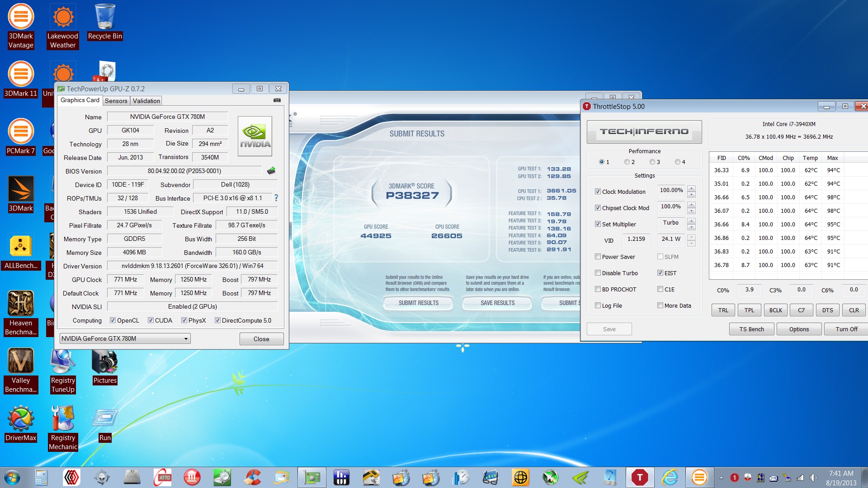Open the 3DMark Vantage desktop shortcut
The height and width of the screenshot is (488, 868).
tap(21, 26)
